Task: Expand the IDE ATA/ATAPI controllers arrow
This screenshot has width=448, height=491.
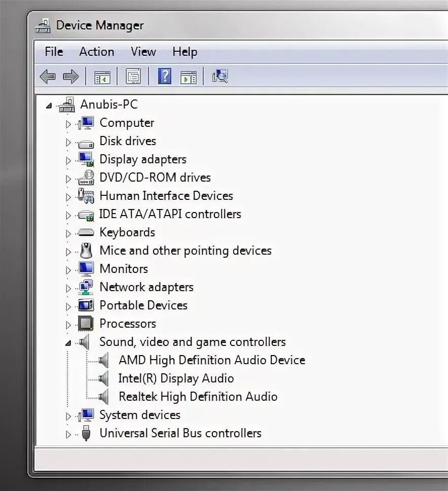Action: pos(68,216)
